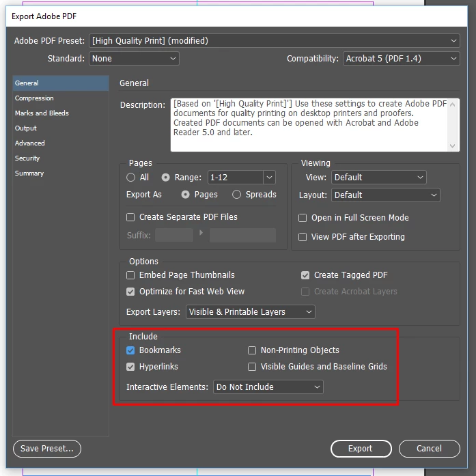Switch to the Compression section
Screen dimensions: 476x476
point(61,98)
